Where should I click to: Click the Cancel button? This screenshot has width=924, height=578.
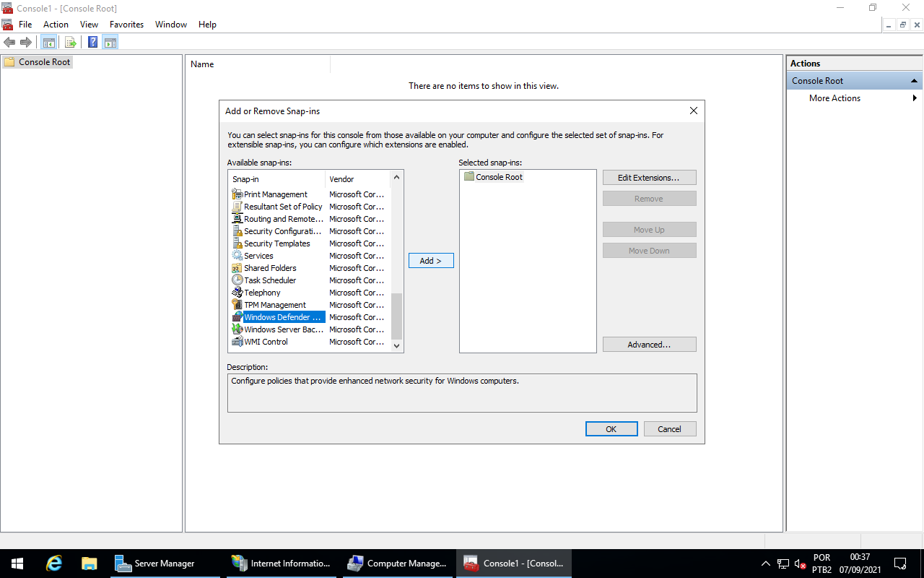669,428
